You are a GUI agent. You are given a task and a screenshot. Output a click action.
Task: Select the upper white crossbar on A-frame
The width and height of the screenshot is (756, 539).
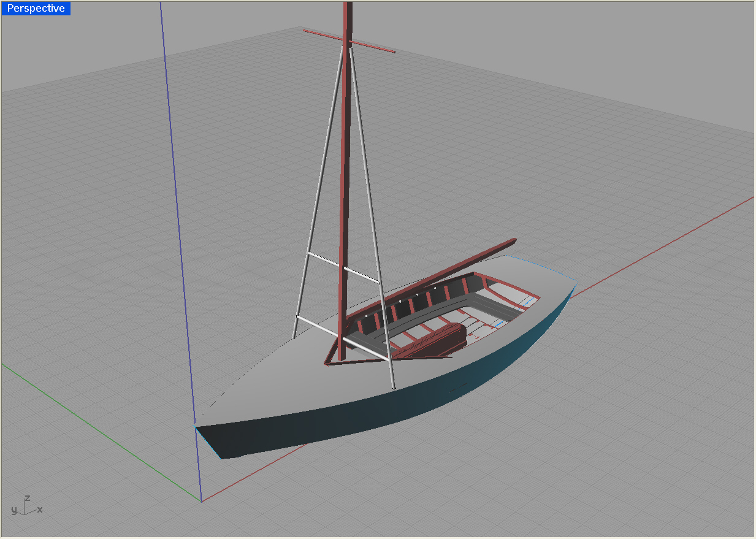[343, 267]
